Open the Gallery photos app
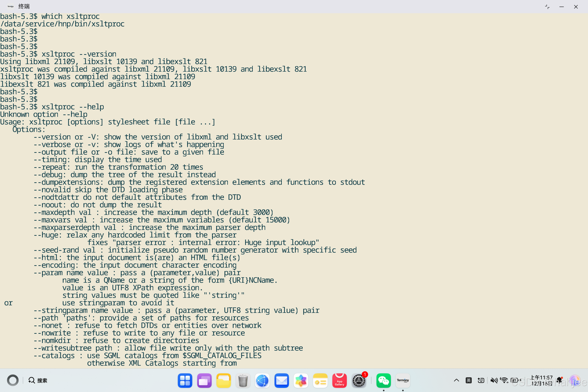588x392 pixels. pos(301,381)
